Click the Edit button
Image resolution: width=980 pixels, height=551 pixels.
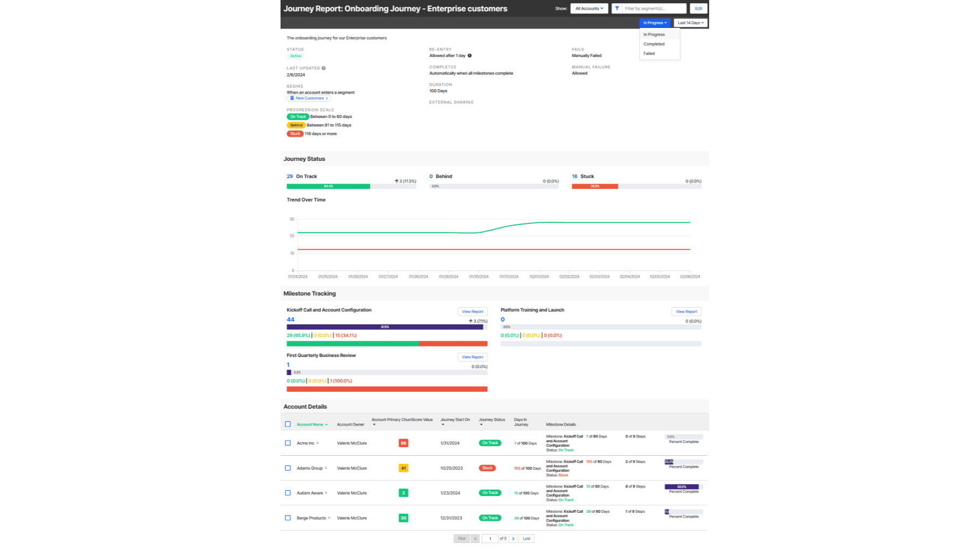(698, 9)
